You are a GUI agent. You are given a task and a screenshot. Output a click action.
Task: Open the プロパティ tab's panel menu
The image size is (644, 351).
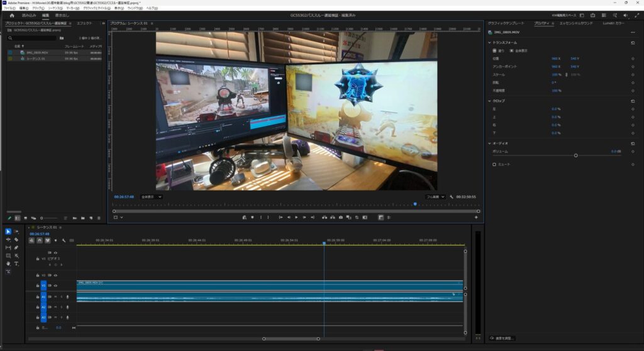tap(553, 23)
